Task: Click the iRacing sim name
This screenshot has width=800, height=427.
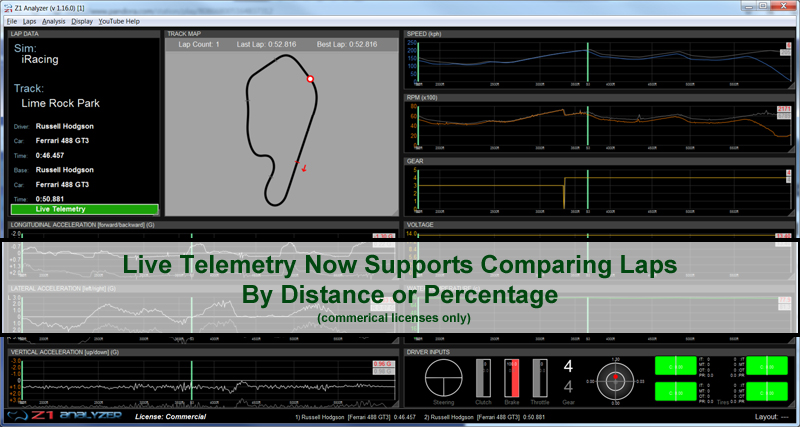Action: tap(40, 60)
